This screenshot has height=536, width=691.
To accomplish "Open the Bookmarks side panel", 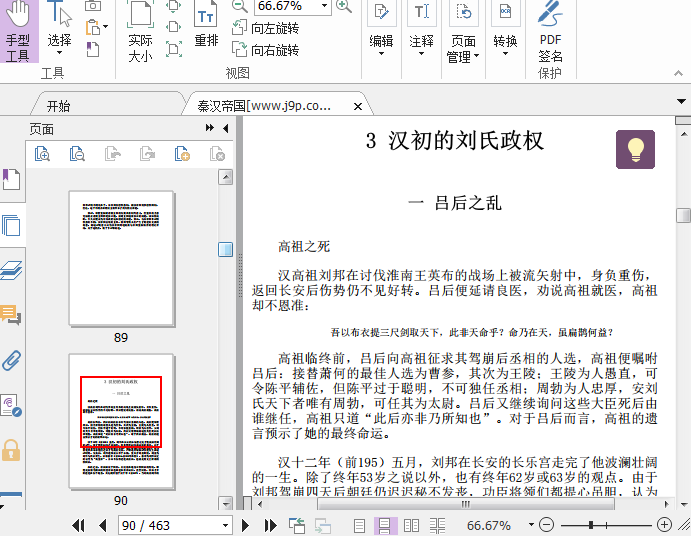I will (11, 179).
